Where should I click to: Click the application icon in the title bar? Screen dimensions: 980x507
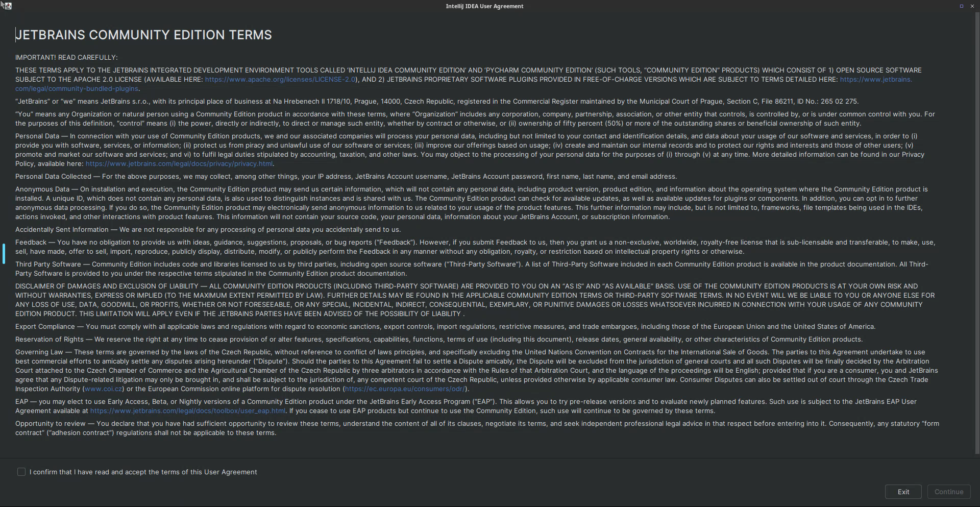[x=6, y=6]
